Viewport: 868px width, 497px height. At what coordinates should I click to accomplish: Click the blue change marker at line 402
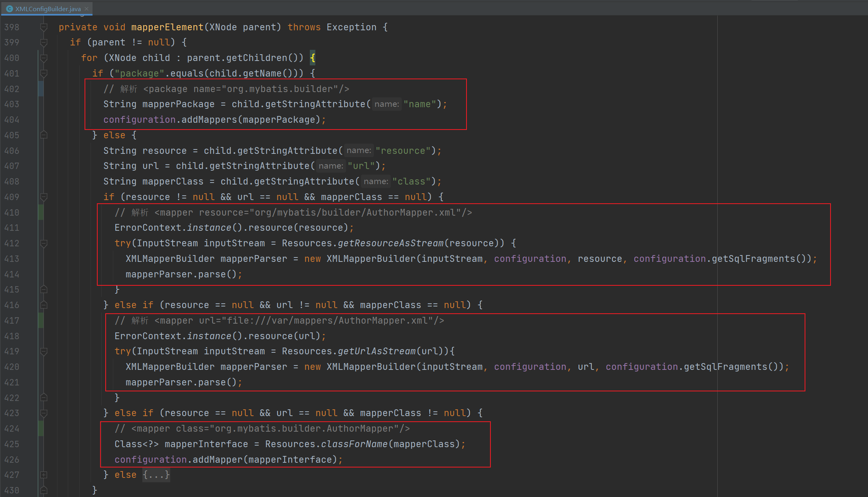41,89
